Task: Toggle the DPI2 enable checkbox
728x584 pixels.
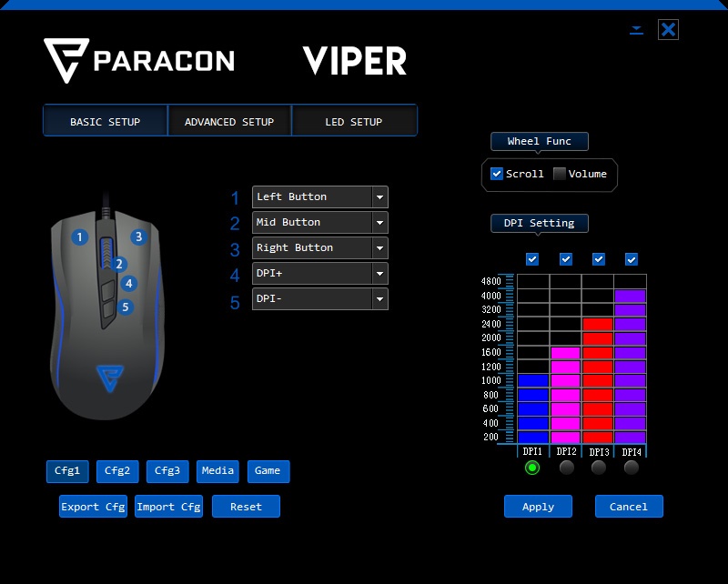Action: pos(565,259)
